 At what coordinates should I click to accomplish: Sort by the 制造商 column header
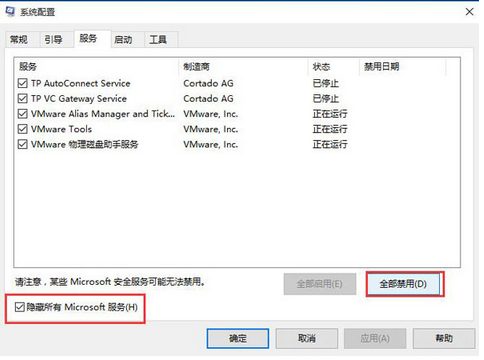point(243,67)
